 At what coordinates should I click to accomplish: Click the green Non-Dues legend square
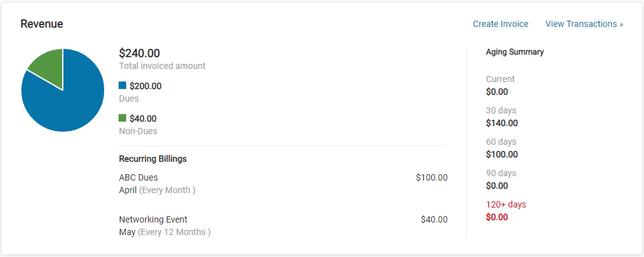pos(122,118)
